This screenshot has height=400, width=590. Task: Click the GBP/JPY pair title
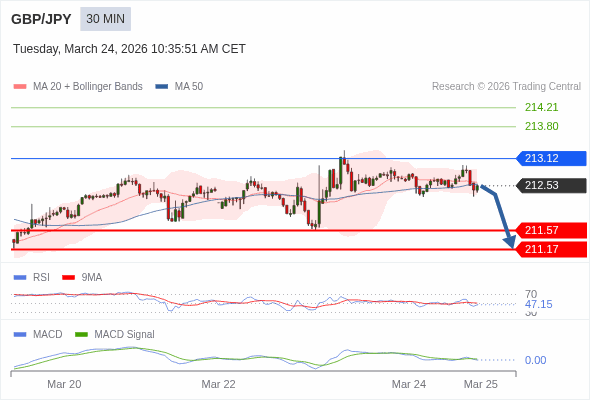(41, 19)
